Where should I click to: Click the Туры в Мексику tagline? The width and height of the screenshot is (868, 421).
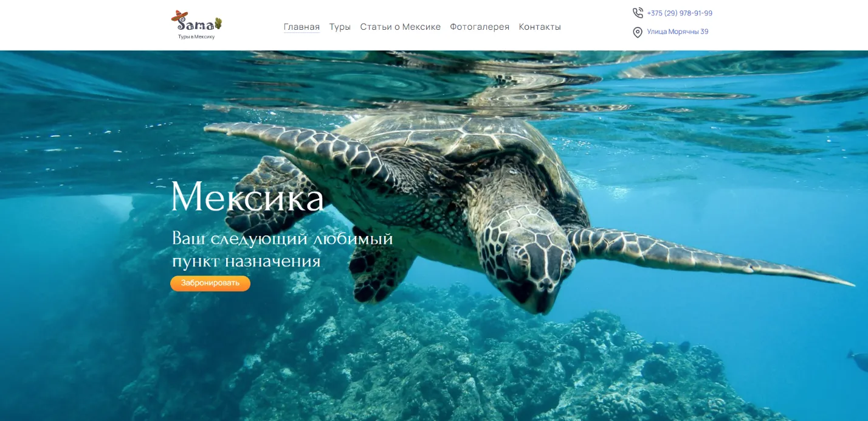click(196, 37)
